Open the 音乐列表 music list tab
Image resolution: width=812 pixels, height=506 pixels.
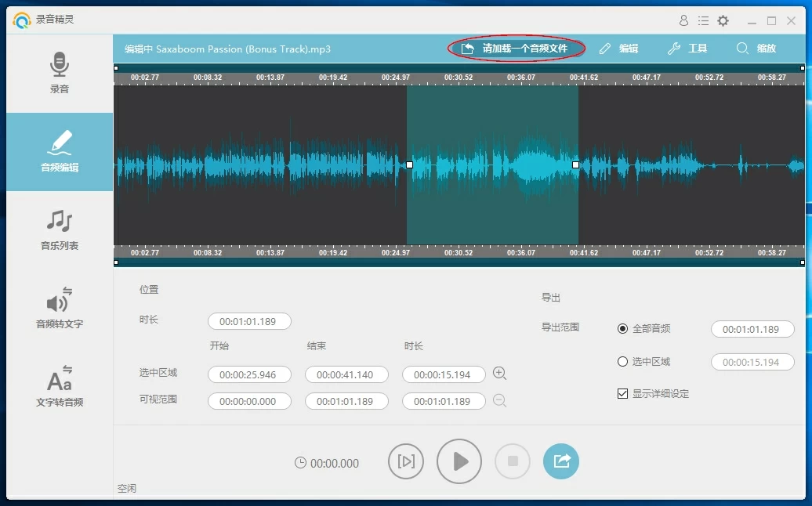tap(60, 230)
